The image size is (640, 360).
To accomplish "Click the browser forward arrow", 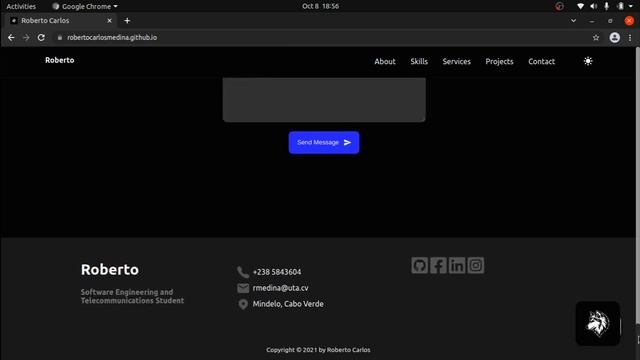I will click(26, 38).
